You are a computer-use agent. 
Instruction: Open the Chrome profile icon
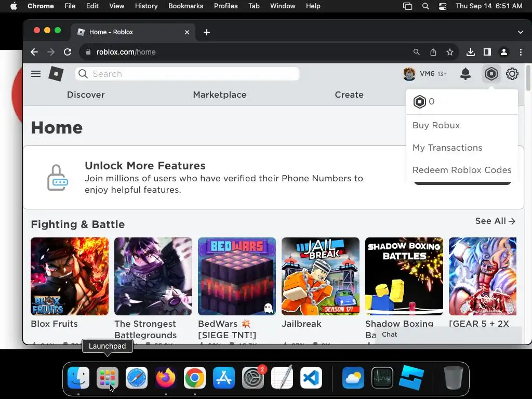(x=504, y=52)
